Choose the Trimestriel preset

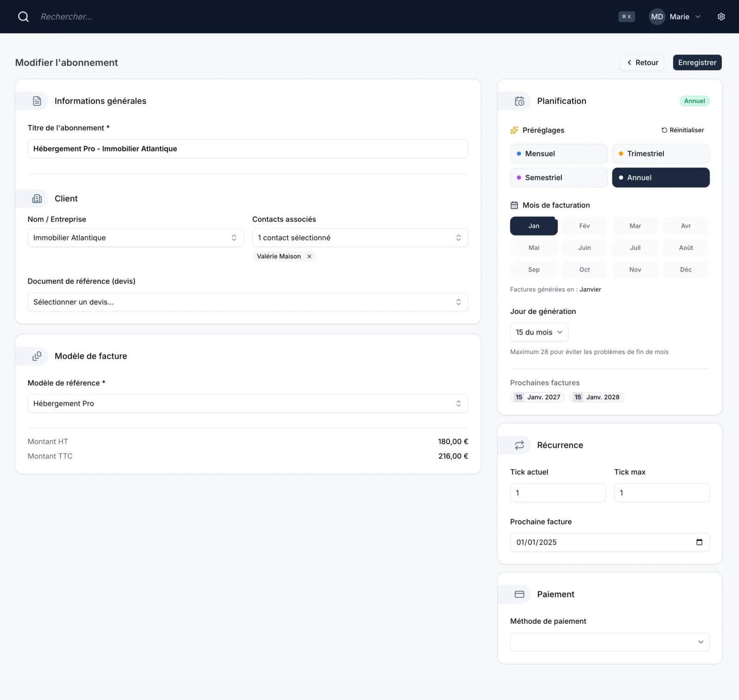pyautogui.click(x=660, y=154)
